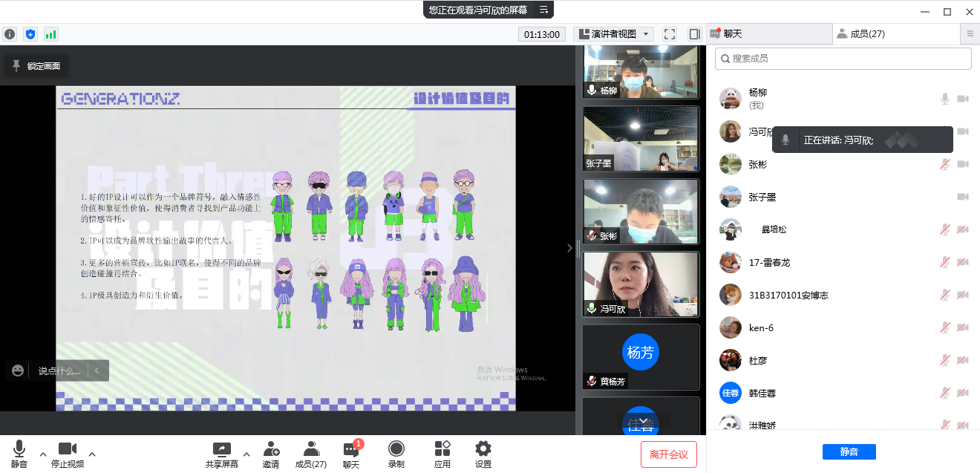Open the Speaker View dropdown
Viewport: 980px width, 473px height.
(x=613, y=34)
